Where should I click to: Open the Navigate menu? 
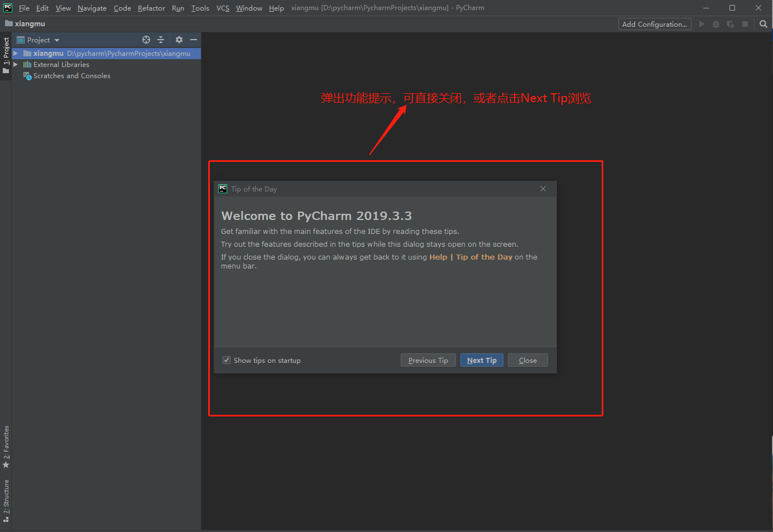[92, 8]
